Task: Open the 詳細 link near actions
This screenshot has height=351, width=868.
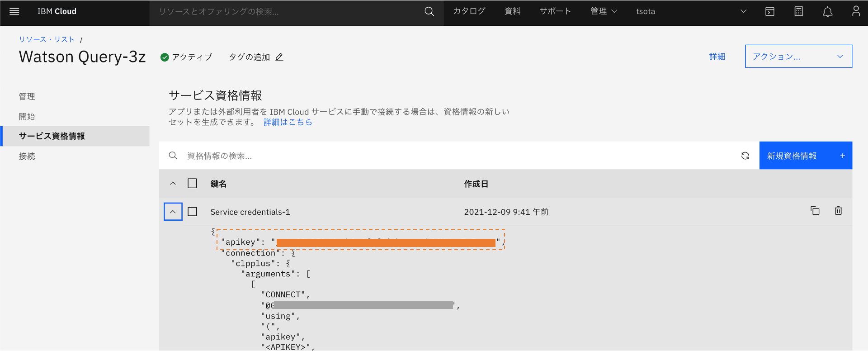Action: click(717, 57)
